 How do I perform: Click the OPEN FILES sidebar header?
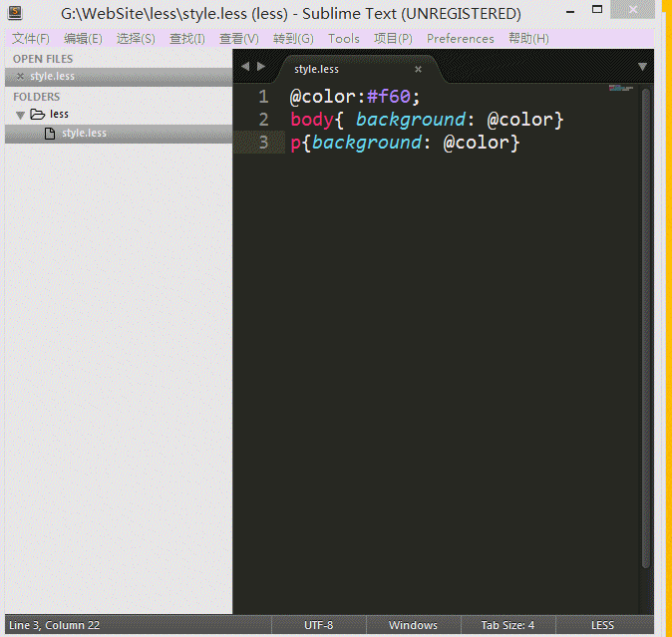(43, 59)
